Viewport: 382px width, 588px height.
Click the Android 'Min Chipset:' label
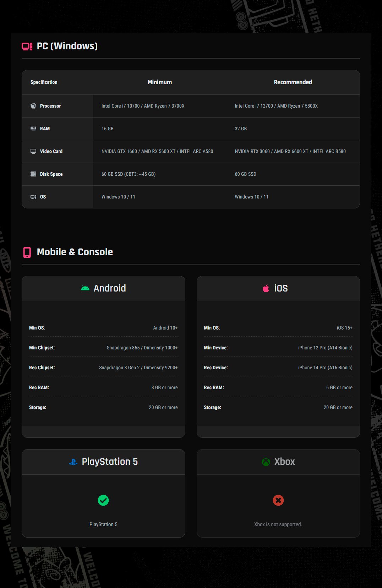click(x=42, y=348)
